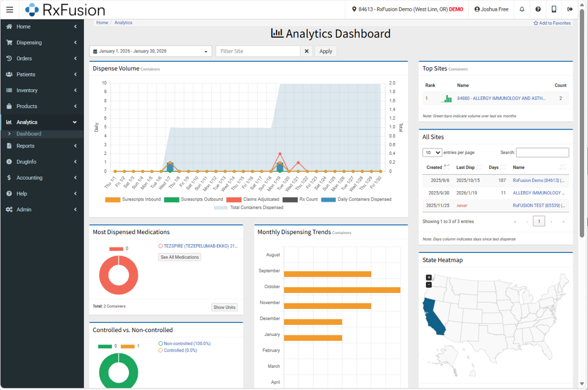Click the logout icon in the top bar
588x390 pixels.
pos(570,9)
